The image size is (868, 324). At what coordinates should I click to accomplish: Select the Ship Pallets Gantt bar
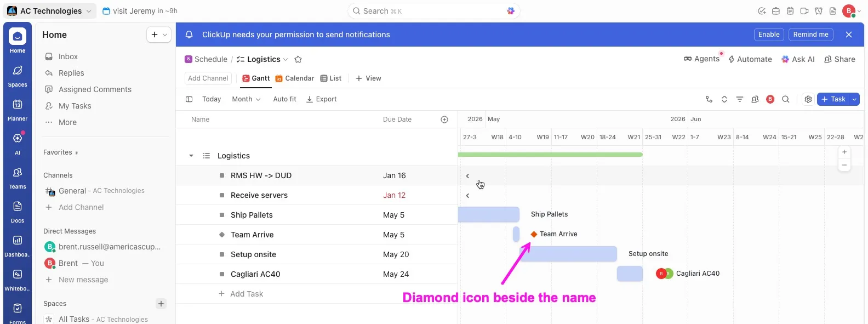(x=489, y=214)
